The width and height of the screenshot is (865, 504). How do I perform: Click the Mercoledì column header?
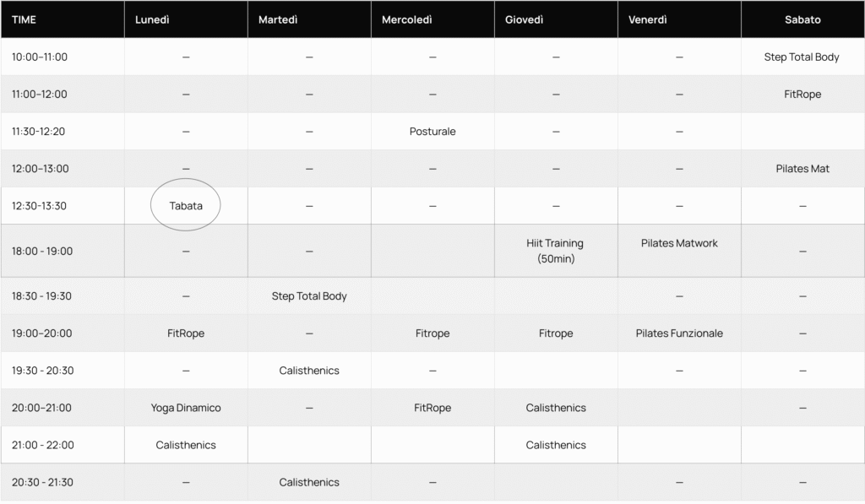[406, 19]
